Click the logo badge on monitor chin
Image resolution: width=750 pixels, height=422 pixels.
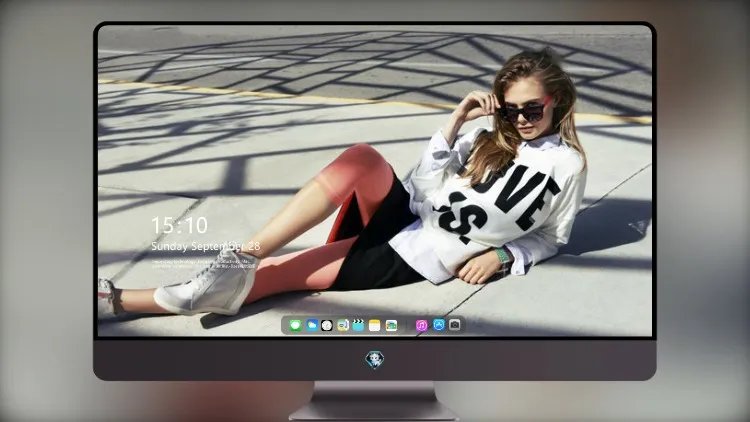click(375, 360)
